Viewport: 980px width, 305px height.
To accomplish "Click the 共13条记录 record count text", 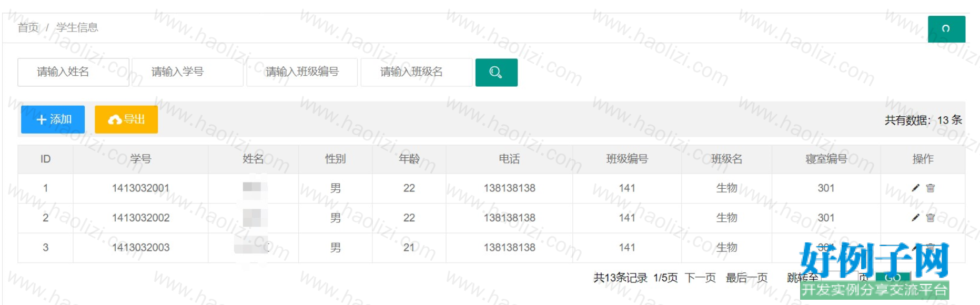I will 620,278.
